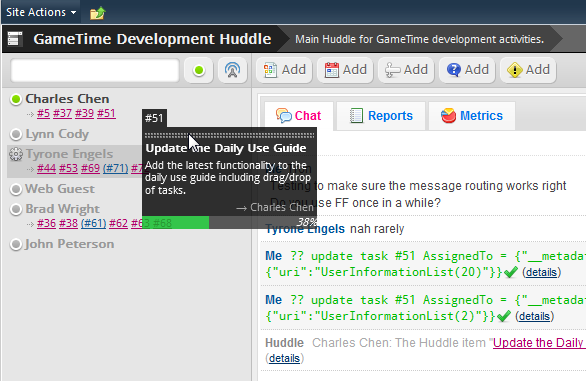Click John Peterson's gray presence indicator
The width and height of the screenshot is (586, 381).
click(16, 245)
